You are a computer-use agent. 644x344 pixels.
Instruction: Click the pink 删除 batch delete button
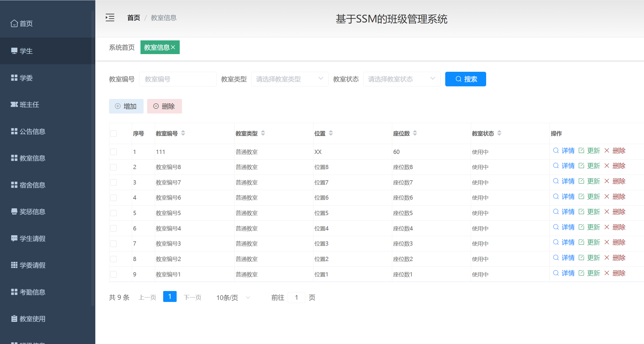pyautogui.click(x=164, y=106)
